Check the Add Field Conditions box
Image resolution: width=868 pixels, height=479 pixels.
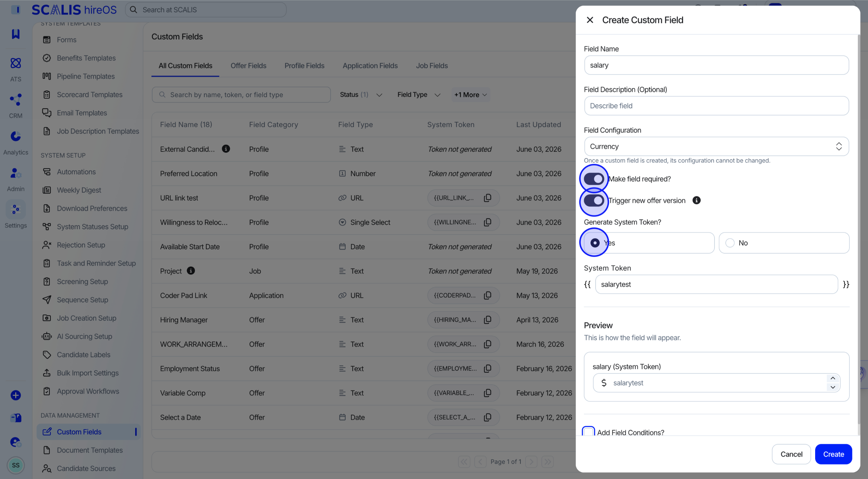click(x=588, y=432)
